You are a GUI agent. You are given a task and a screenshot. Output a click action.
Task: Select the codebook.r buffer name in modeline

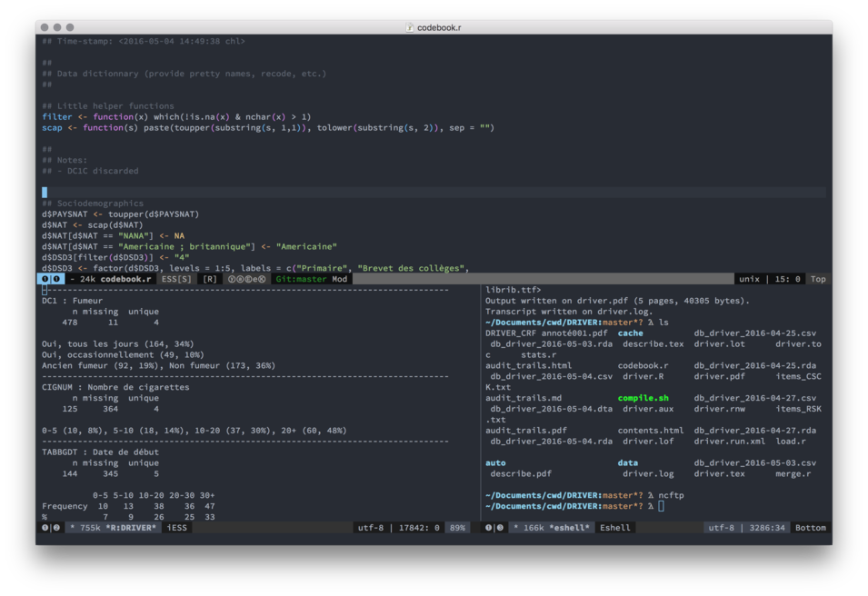click(125, 280)
